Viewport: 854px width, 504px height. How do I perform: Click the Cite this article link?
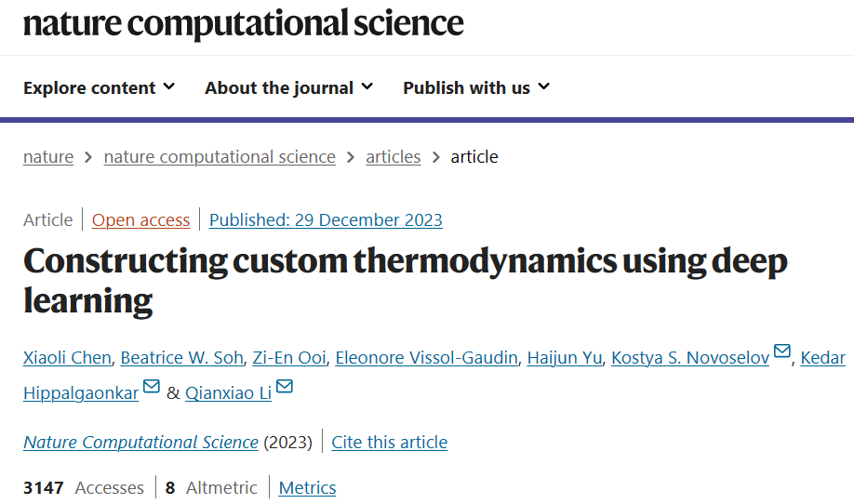[390, 442]
